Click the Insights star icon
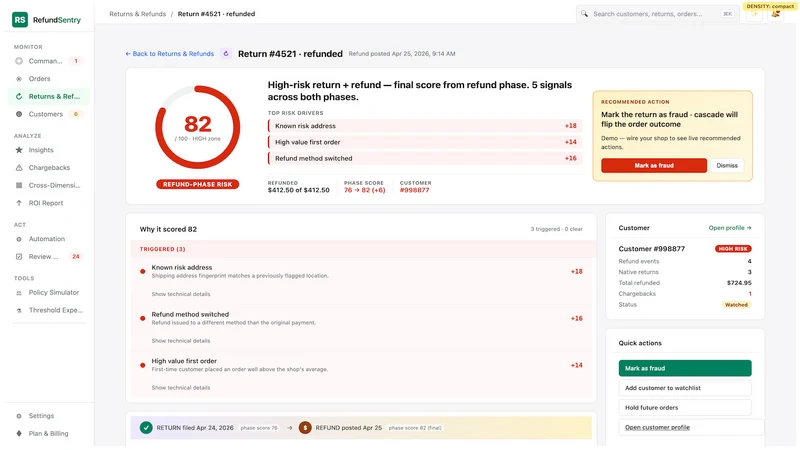Image resolution: width=800 pixels, height=450 pixels. click(x=19, y=149)
